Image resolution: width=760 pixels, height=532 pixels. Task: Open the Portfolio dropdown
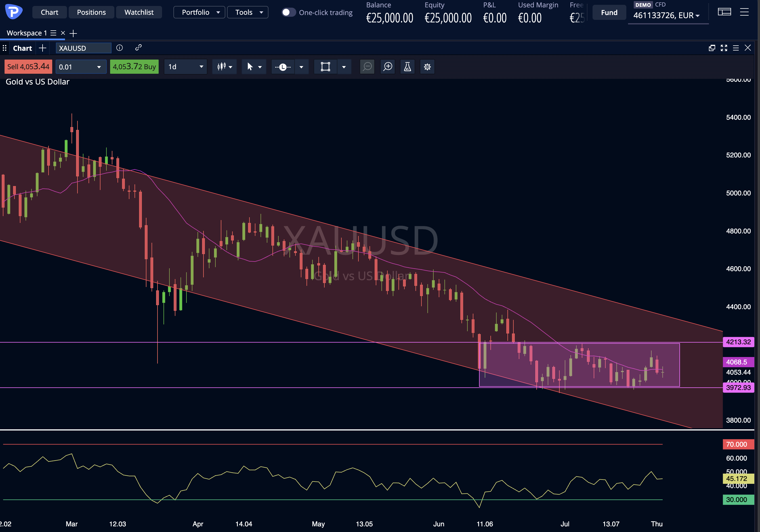click(199, 12)
